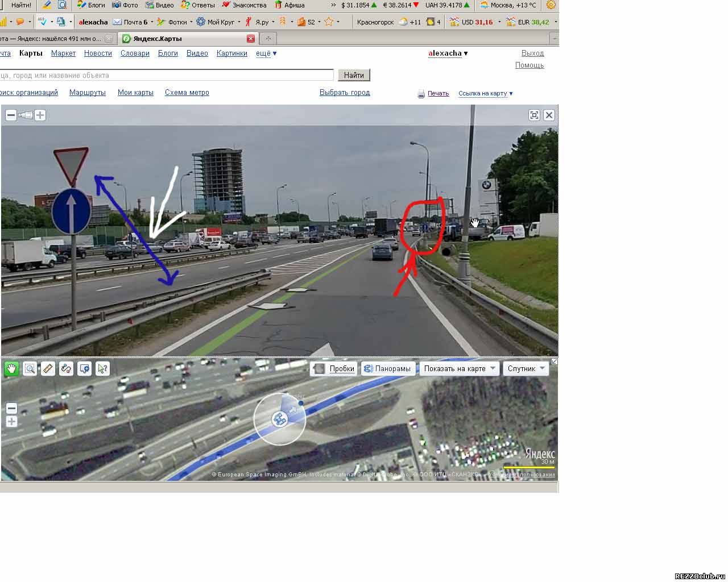
Task: Click the Красногорск weather +11 widget
Action: pyautogui.click(x=389, y=22)
